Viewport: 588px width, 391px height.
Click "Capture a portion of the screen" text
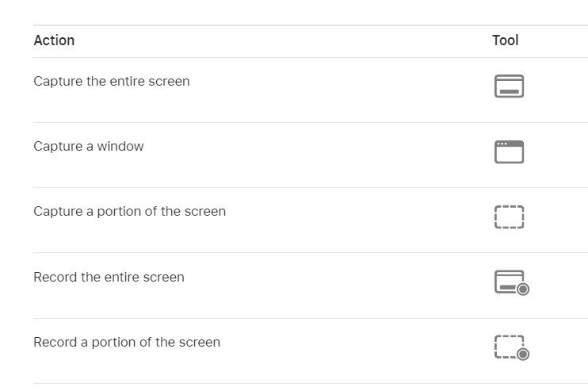(129, 212)
